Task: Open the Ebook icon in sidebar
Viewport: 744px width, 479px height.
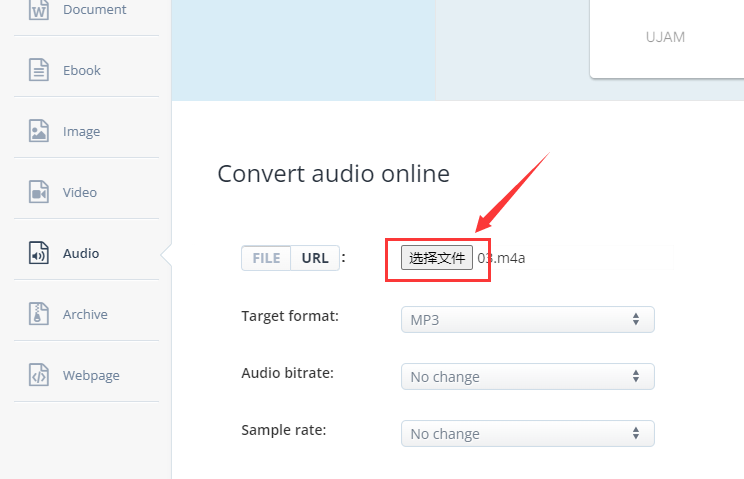Action: point(39,70)
